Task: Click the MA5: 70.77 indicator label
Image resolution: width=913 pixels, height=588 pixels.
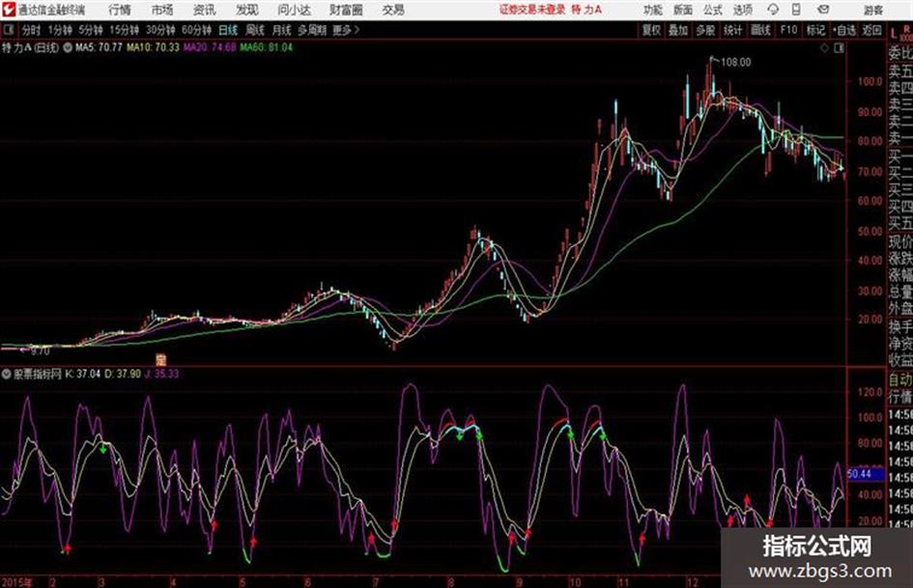Action: coord(99,47)
